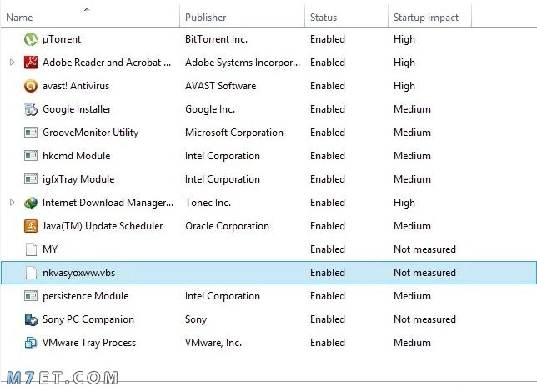The image size is (537, 392).
Task: Select the µTorrent startup icon
Action: (31, 39)
